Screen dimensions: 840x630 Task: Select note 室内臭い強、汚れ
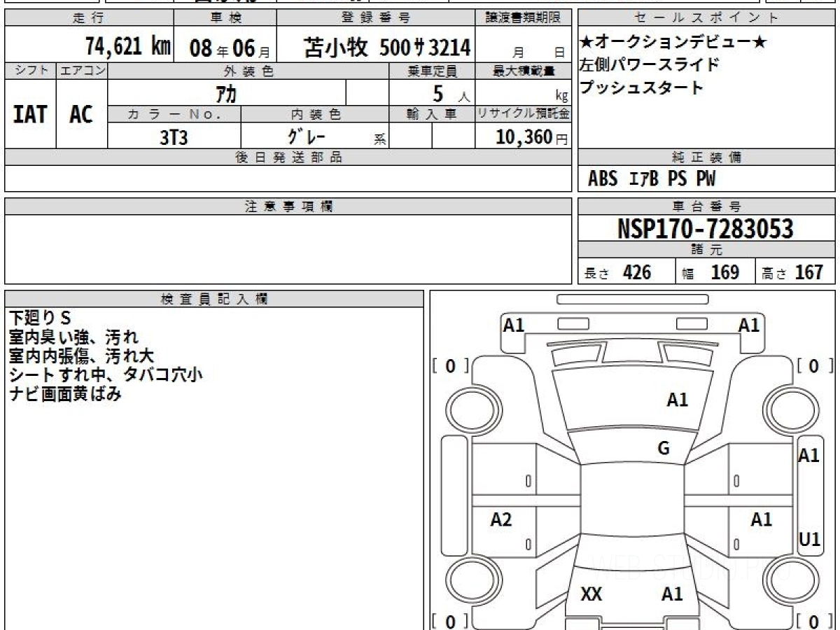click(x=75, y=337)
